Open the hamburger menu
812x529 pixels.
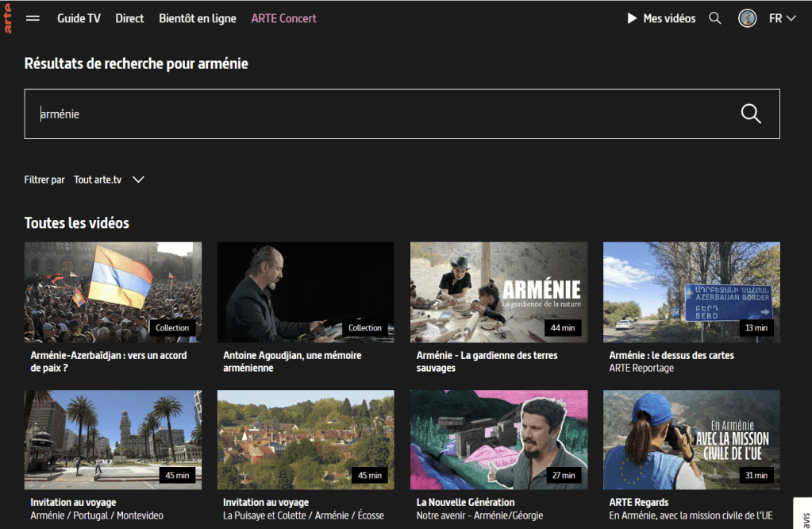(x=33, y=18)
